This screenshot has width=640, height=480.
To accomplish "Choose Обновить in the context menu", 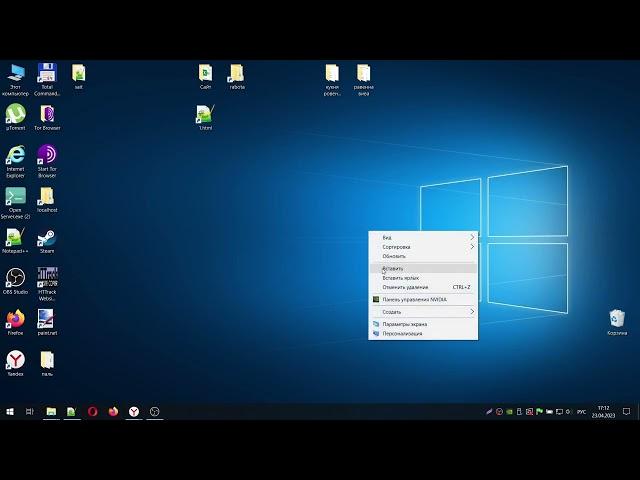I will 423,256.
